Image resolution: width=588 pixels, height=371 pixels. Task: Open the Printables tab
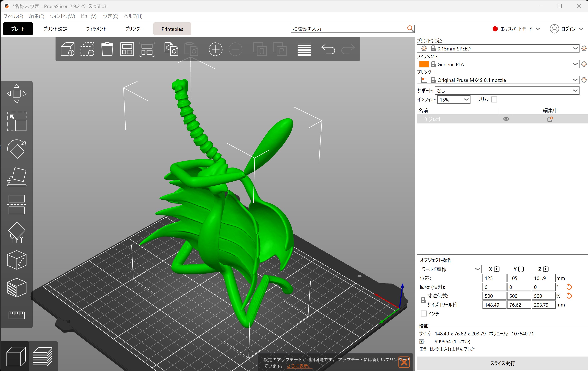tap(172, 29)
